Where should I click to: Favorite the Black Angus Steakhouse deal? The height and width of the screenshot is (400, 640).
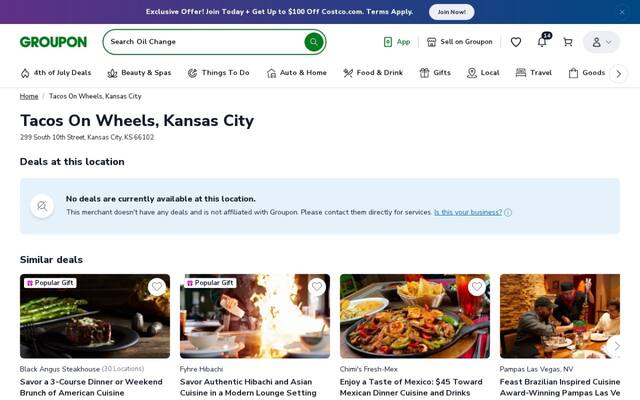(157, 287)
